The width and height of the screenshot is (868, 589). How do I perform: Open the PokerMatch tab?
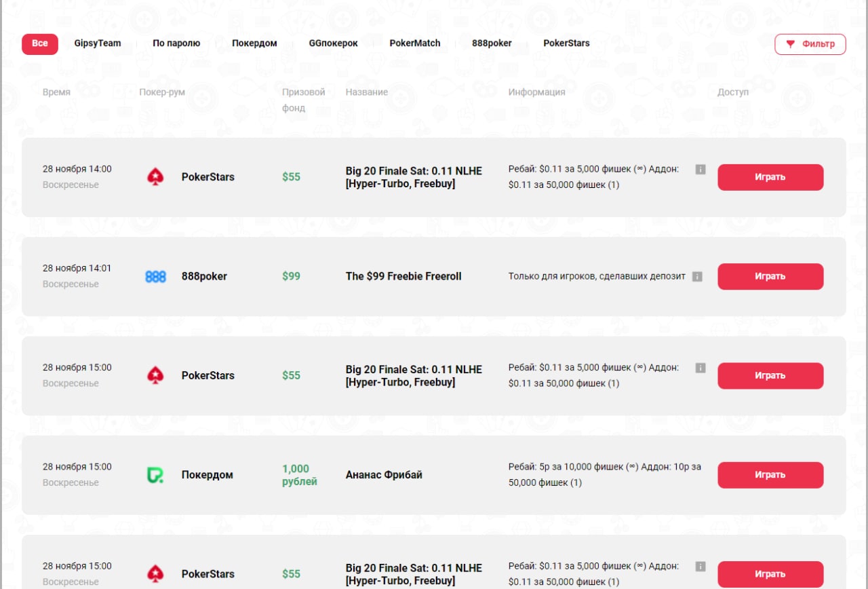coord(415,43)
